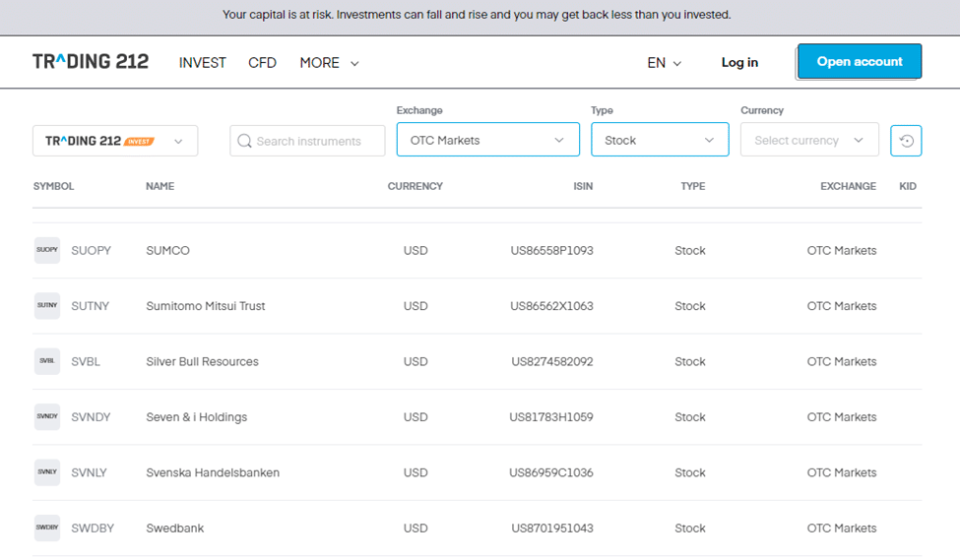Select ISIN US86959C1036
Image resolution: width=960 pixels, height=560 pixels.
(x=551, y=472)
